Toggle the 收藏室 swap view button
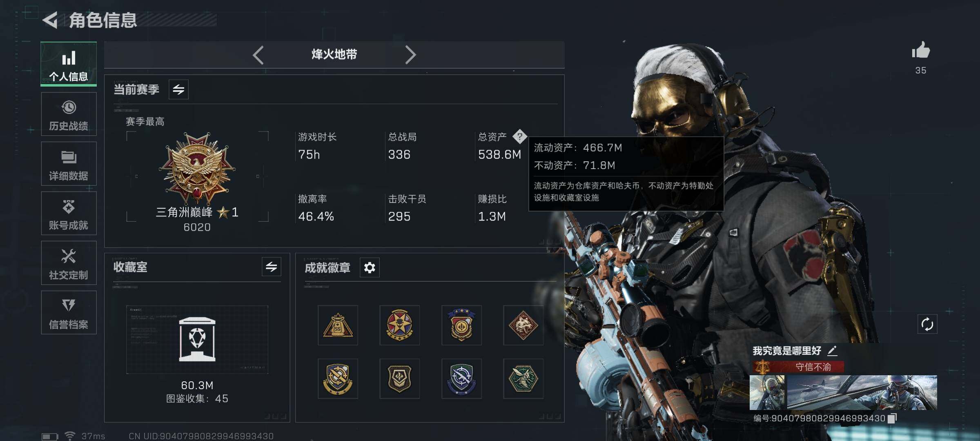Viewport: 980px width, 441px height. 271,267
